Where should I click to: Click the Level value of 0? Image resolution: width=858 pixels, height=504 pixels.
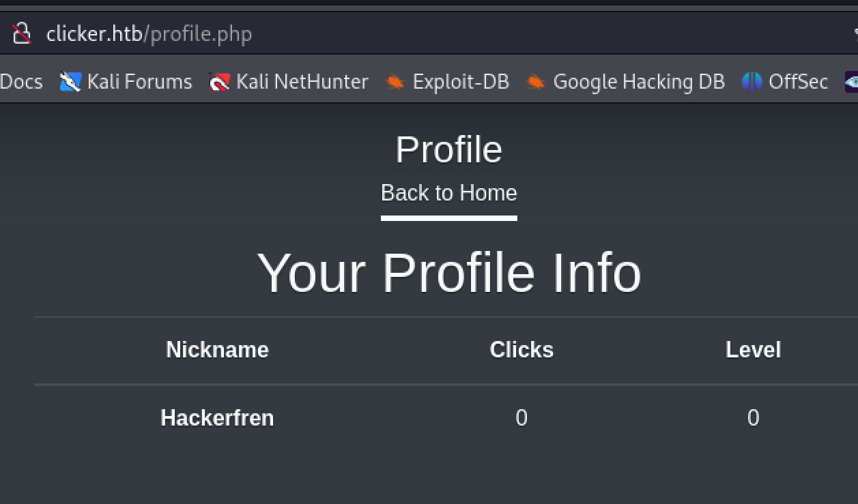pyautogui.click(x=753, y=417)
